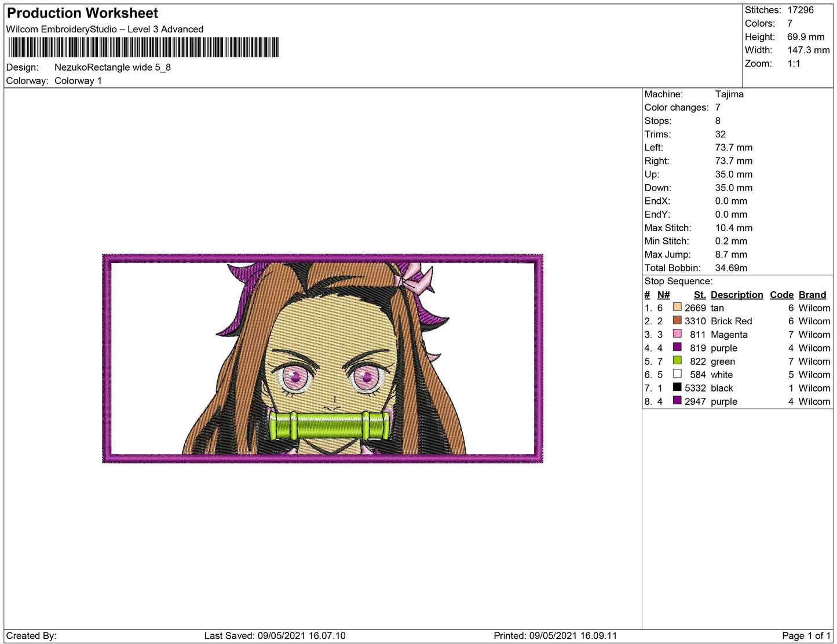The width and height of the screenshot is (837, 644).
Task: Click the stitch count '2947' in the last row
Action: (x=695, y=401)
